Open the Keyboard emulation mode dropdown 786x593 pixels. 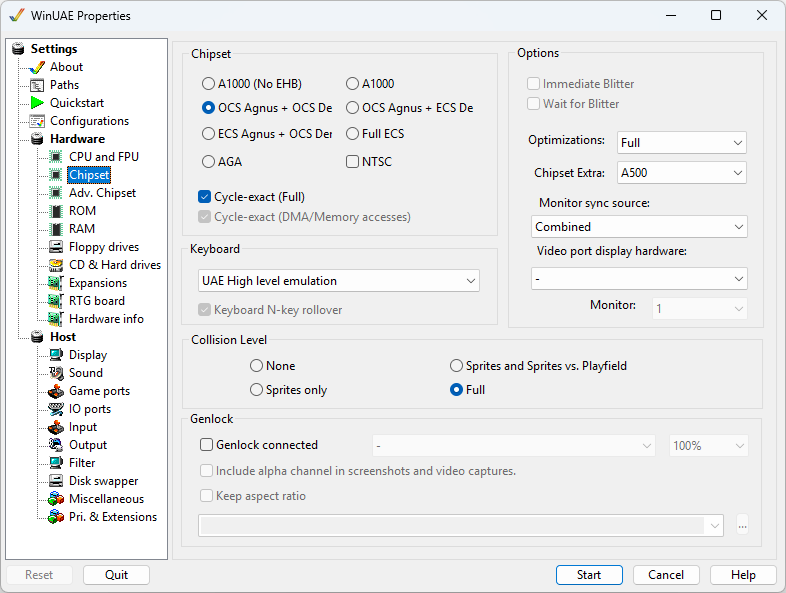click(339, 281)
